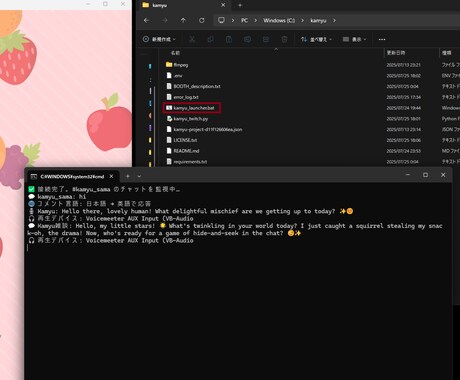The height and width of the screenshot is (380, 460).
Task: Open the 新規作成 (New) dropdown
Action: coord(159,39)
